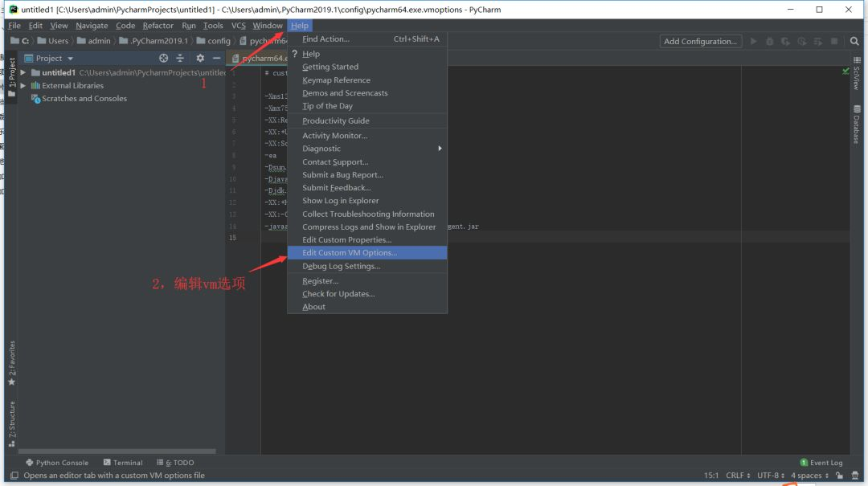
Task: Click the Collapse All icon in Project panel
Action: click(x=180, y=58)
